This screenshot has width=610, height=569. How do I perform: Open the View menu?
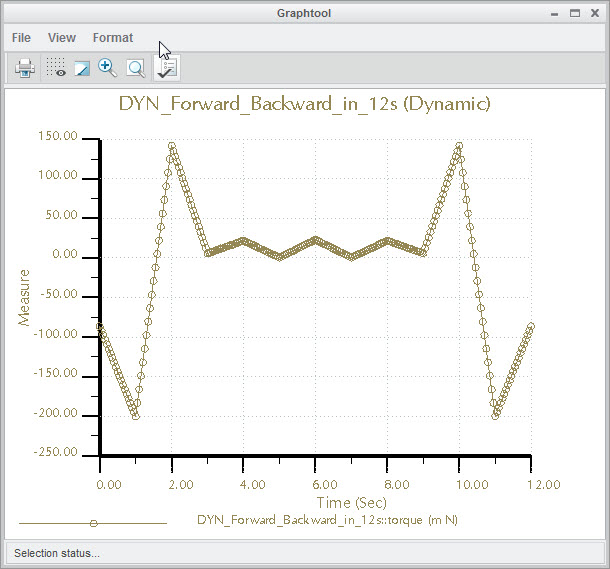[62, 38]
